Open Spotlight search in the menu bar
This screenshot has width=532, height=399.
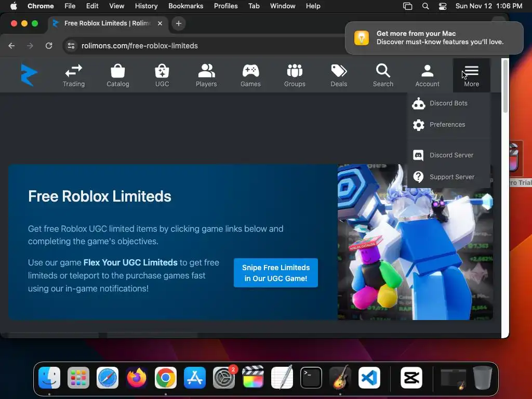425,6
